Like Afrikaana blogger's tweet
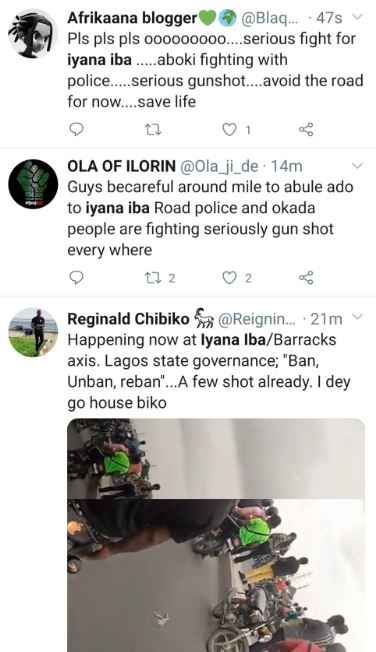The width and height of the screenshot is (376, 652). (229, 130)
